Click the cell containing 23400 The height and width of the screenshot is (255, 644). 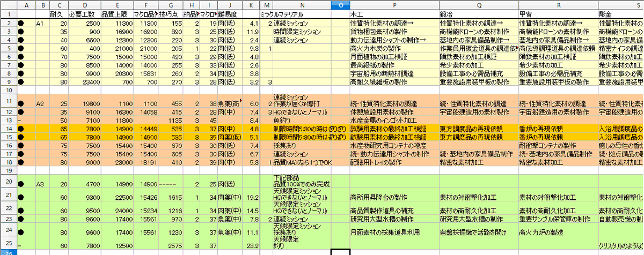[85, 82]
